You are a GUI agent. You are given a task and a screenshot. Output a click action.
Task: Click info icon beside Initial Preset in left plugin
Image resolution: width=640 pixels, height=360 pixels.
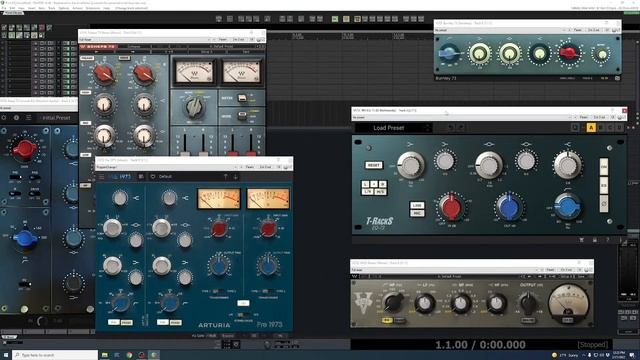pyautogui.click(x=16, y=118)
